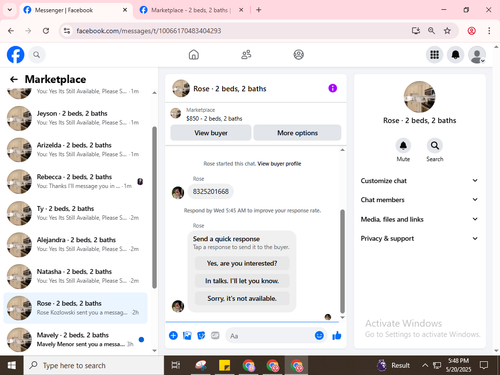Open Jeyson - 2 beds, 2 baths chat
This screenshot has width=500, height=375.
[x=75, y=118]
